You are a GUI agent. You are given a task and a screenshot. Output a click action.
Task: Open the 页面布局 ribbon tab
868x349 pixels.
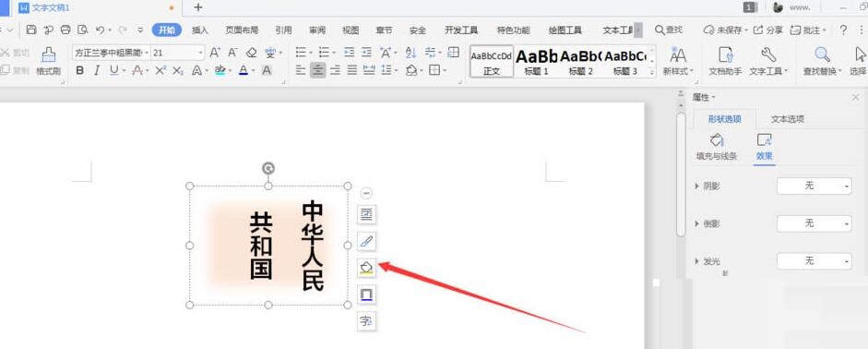242,30
